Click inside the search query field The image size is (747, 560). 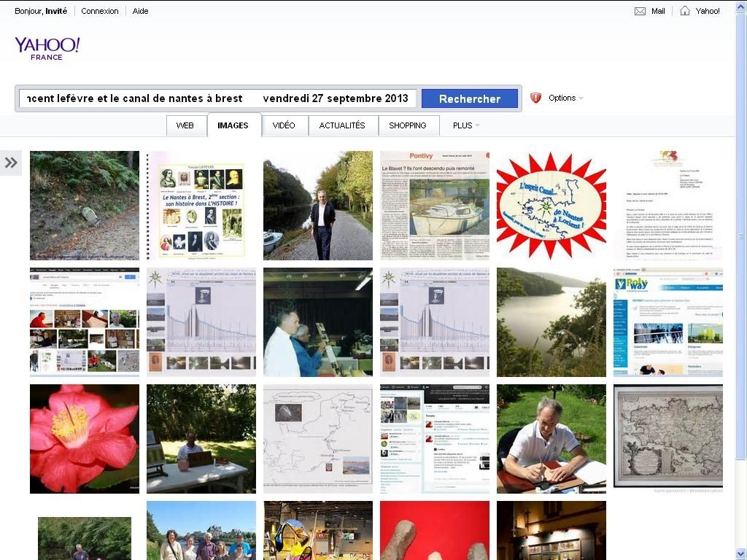[x=217, y=98]
